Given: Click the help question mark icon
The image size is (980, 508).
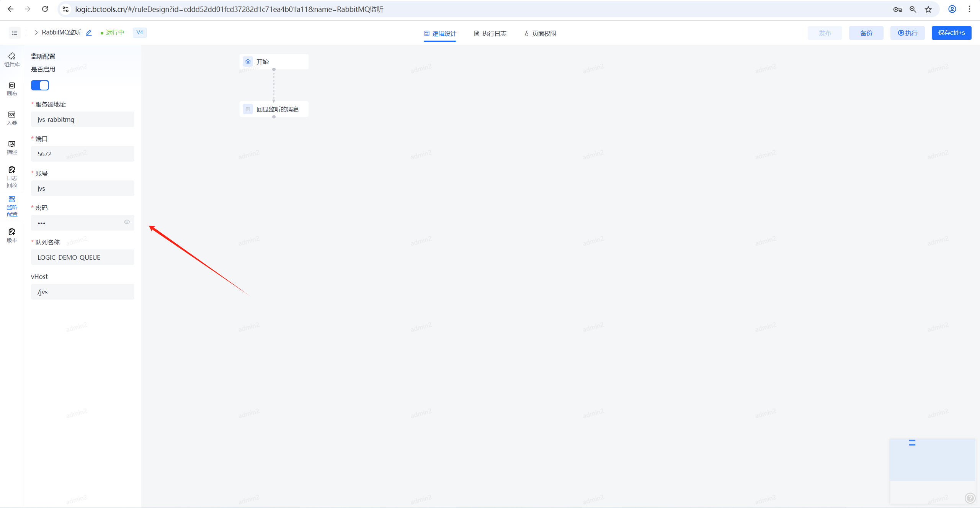Looking at the screenshot, I should coord(970,498).
